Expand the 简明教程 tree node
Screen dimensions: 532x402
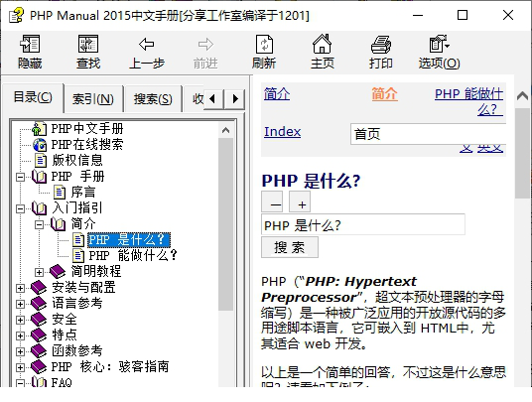[x=40, y=272]
